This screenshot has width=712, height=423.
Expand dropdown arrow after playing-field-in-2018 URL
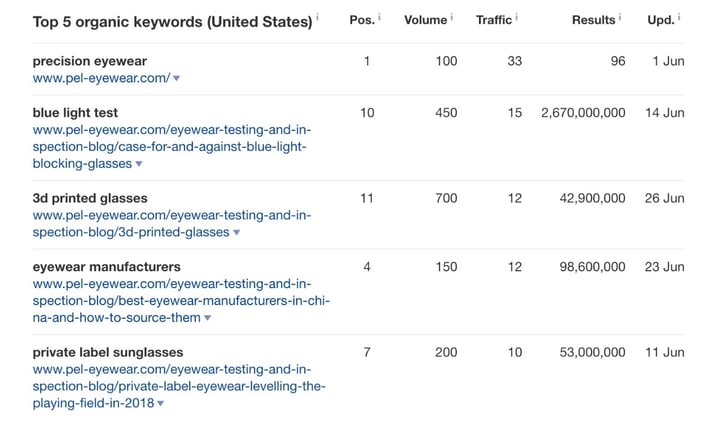point(160,403)
